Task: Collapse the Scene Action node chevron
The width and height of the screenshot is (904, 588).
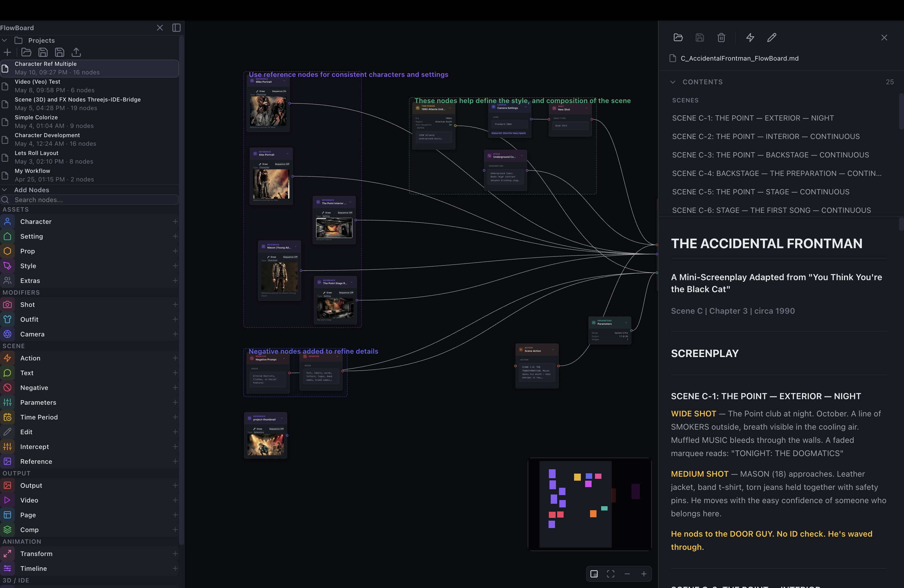Action: tap(553, 350)
